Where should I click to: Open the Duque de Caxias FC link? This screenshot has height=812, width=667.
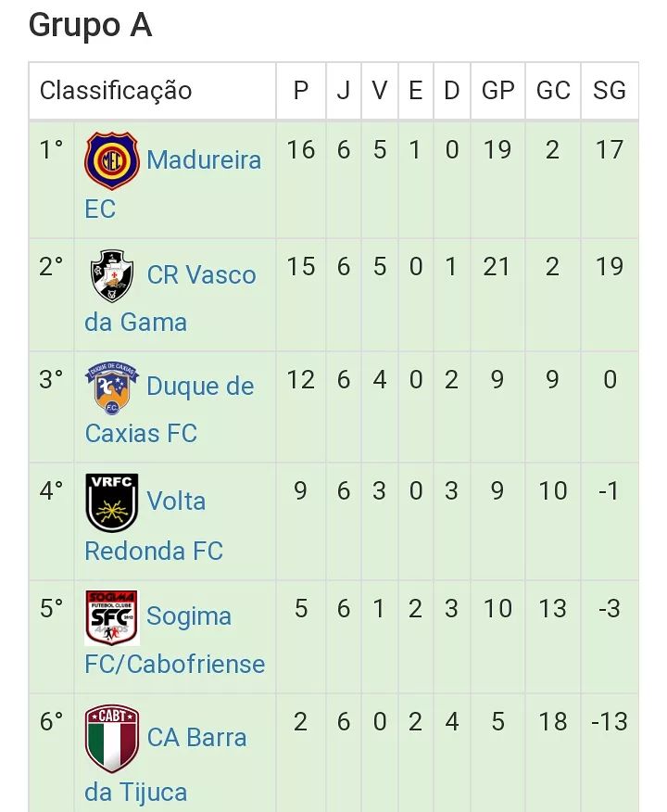[199, 387]
